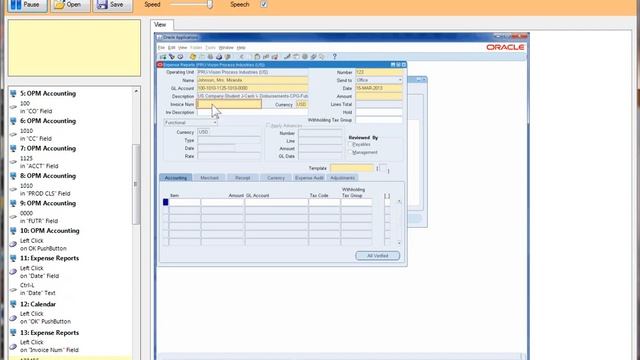Click the step icon beside '6: OPM Accounting'
Image resolution: width=640 pixels, height=360 pixels.
click(13, 121)
